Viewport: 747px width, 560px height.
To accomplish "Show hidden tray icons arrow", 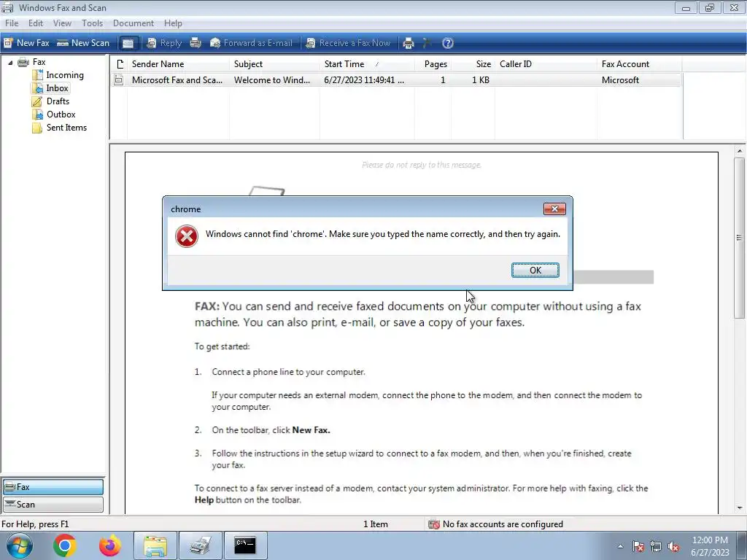I will click(x=620, y=546).
